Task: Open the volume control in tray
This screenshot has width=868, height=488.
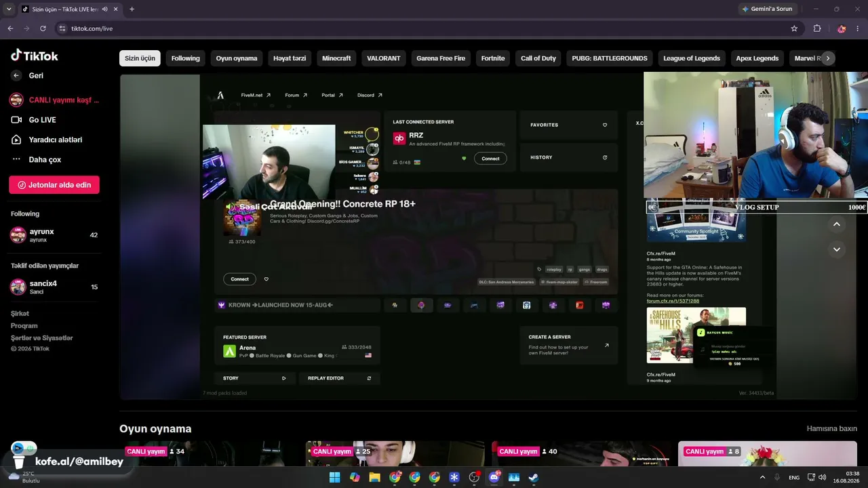Action: coord(823,477)
